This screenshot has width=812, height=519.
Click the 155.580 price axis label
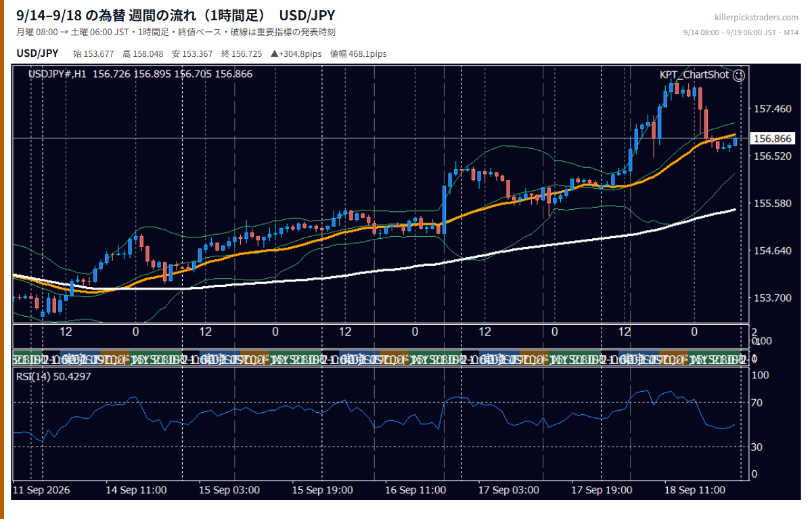[772, 204]
